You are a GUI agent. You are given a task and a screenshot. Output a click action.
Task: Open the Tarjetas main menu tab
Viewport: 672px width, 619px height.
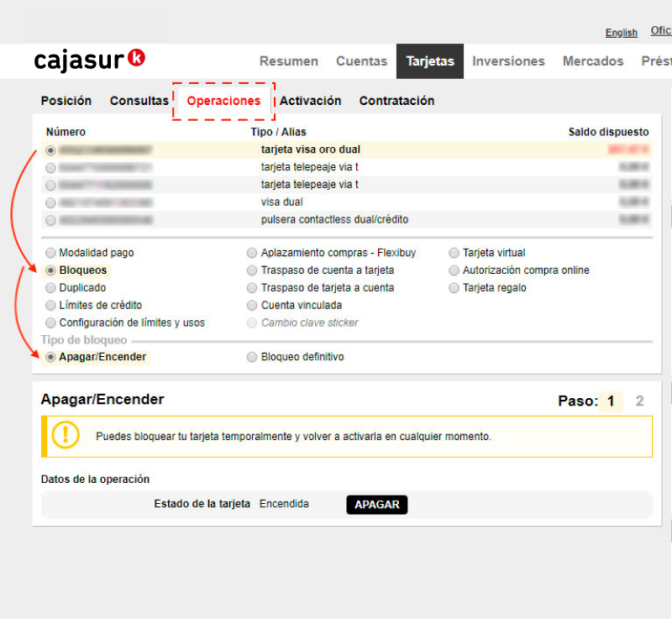click(x=429, y=61)
